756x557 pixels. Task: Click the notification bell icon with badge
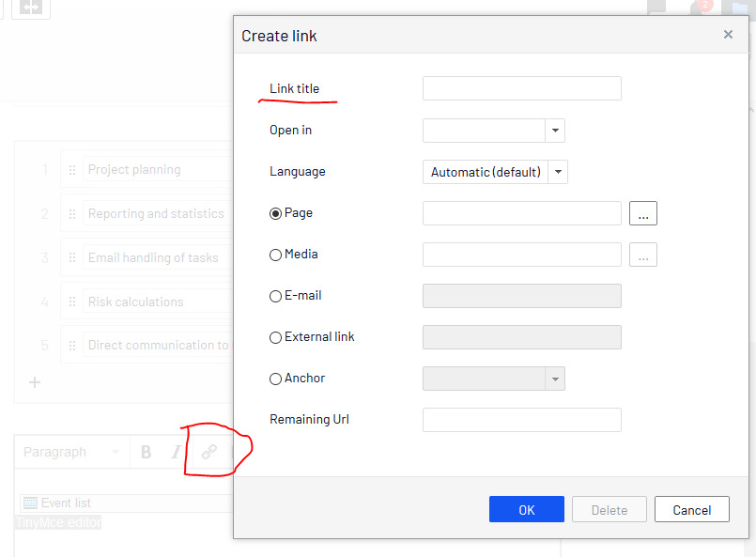(699, 8)
